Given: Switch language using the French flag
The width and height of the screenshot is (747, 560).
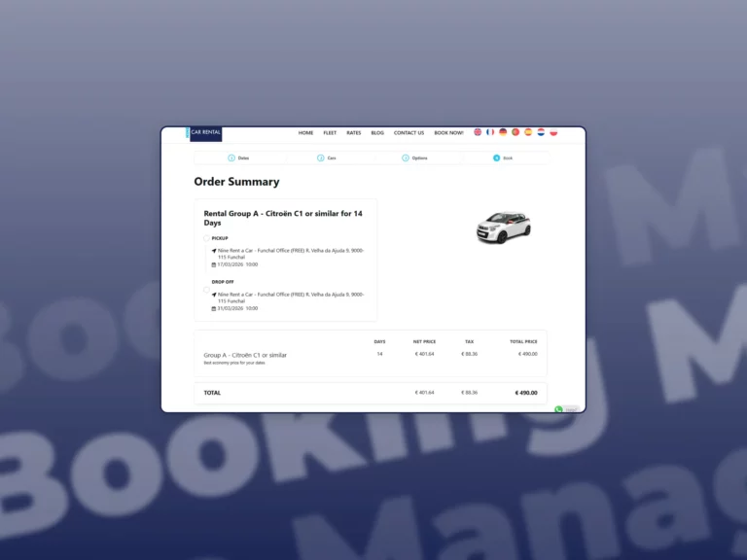Looking at the screenshot, I should (490, 132).
